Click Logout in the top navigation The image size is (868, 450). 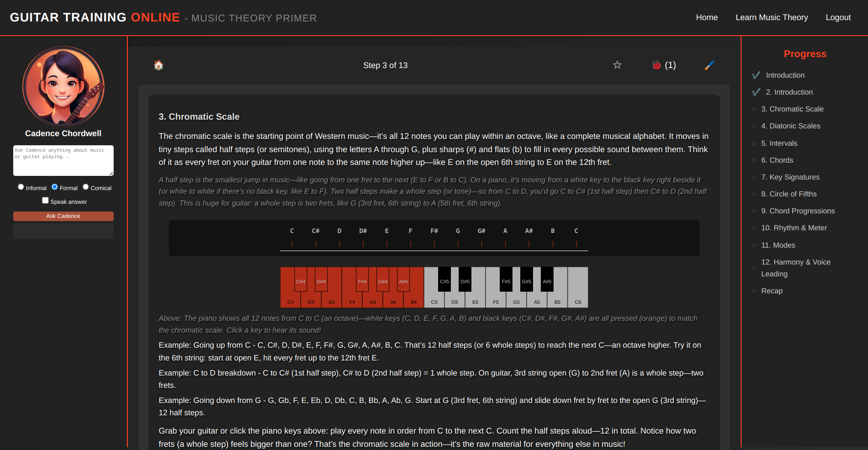pos(838,17)
